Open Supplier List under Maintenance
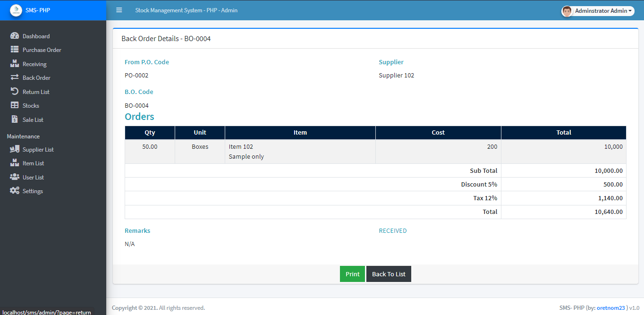644x315 pixels. (x=53, y=149)
